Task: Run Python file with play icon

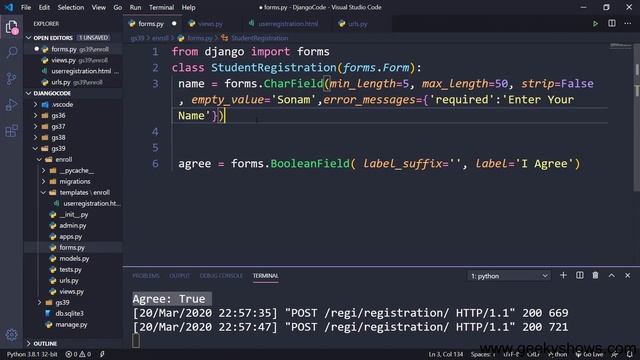Action: click(x=595, y=24)
